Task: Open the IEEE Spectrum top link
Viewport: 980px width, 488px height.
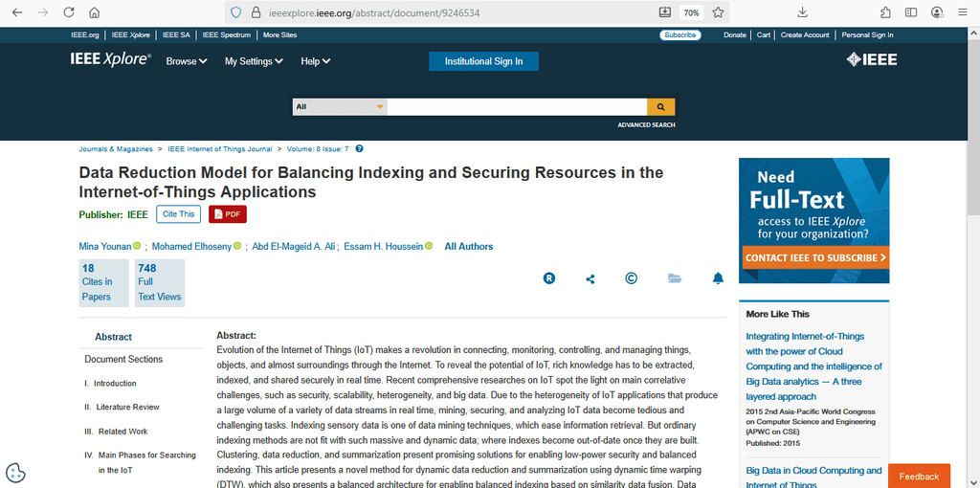Action: pyautogui.click(x=226, y=35)
